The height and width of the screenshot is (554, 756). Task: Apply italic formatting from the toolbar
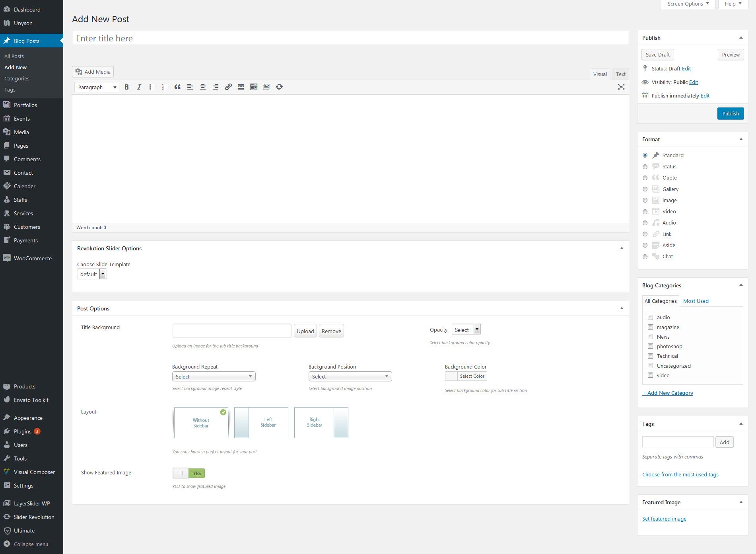(x=139, y=87)
